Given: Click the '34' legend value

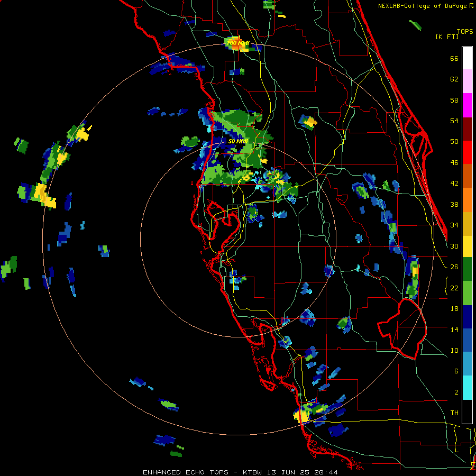Looking at the screenshot, I should click(454, 225).
